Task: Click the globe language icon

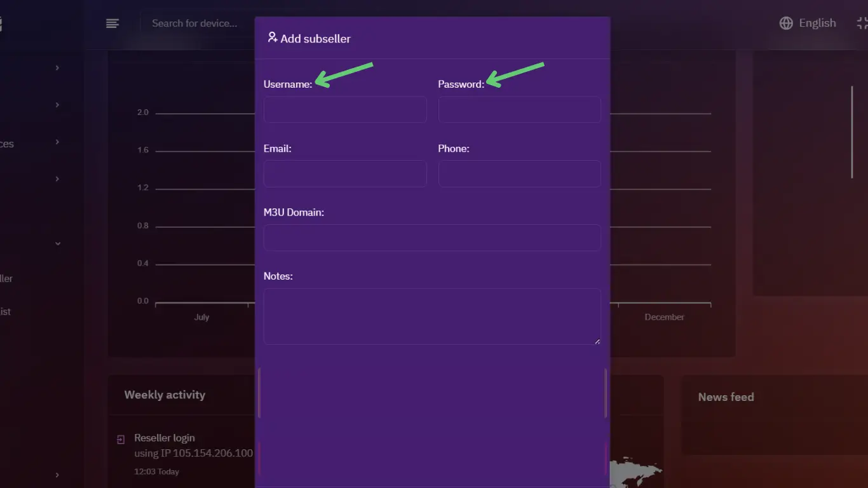Action: 786,24
